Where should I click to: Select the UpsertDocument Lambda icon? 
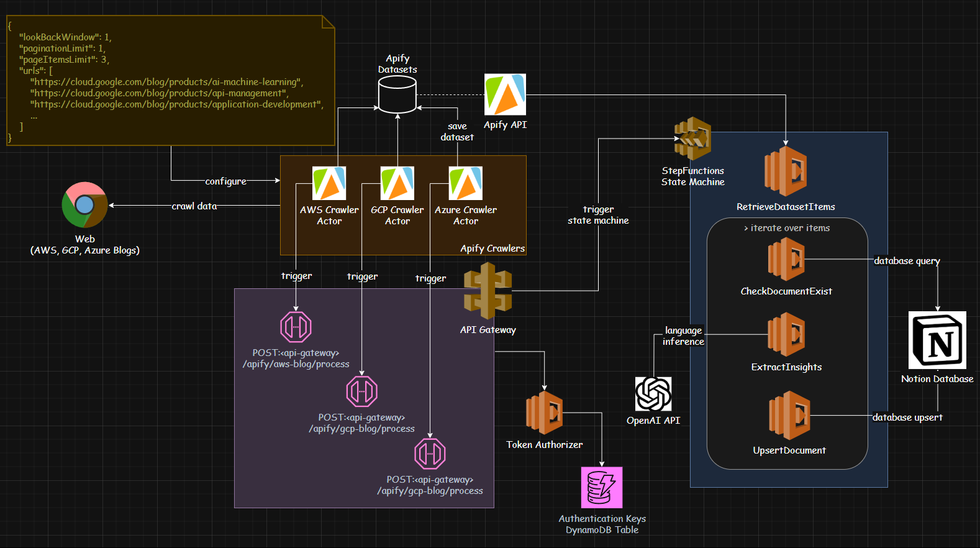[789, 415]
